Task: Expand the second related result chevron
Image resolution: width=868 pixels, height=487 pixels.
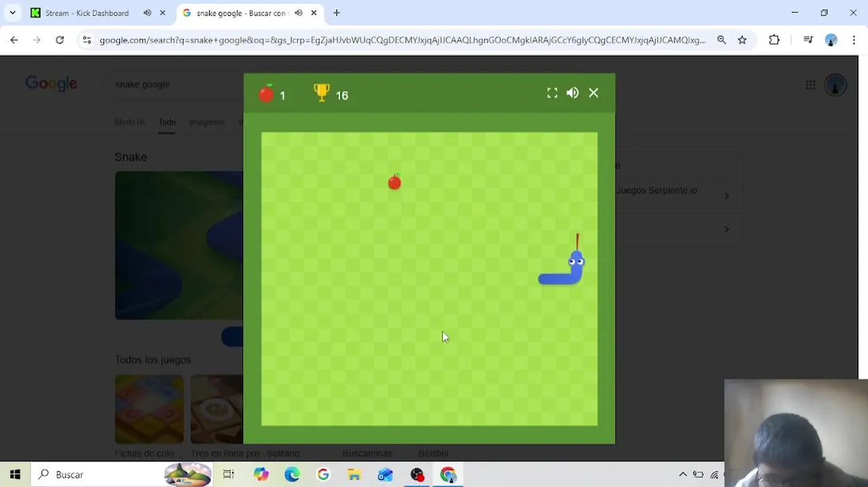Action: tap(727, 229)
